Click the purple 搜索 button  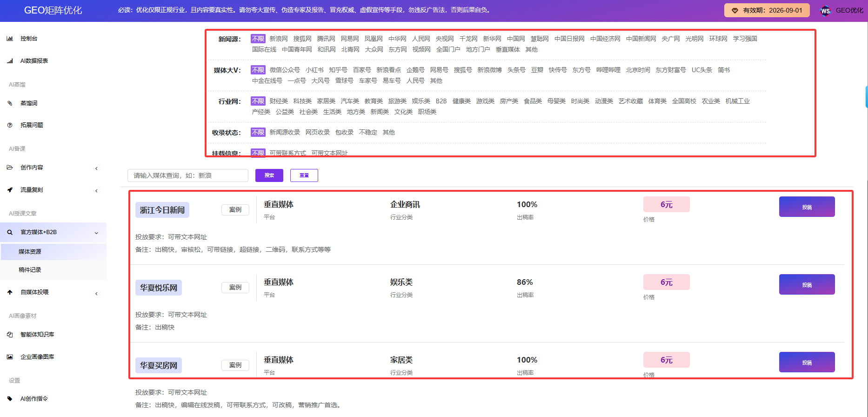(x=269, y=175)
